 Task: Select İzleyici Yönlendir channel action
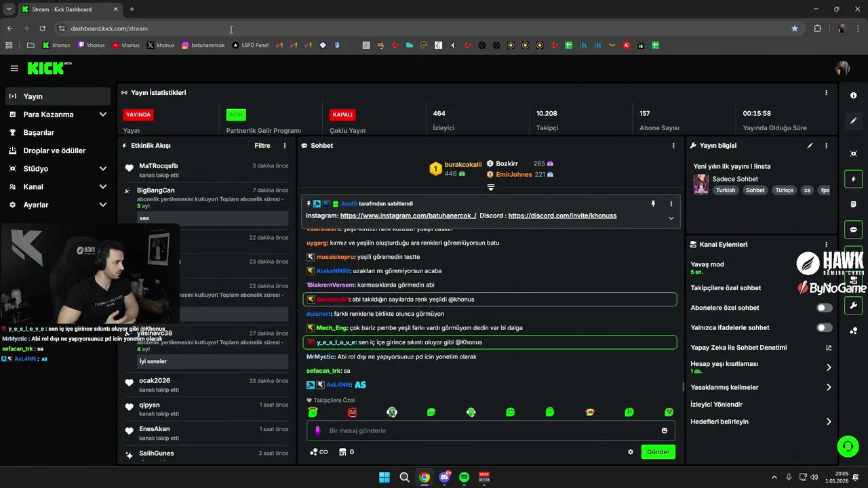(x=716, y=405)
